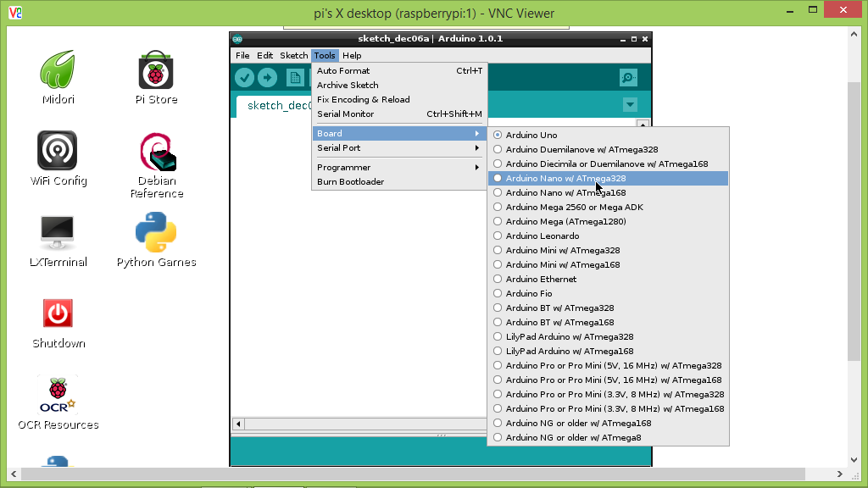Switch to the sketch_dec06a tab

274,106
